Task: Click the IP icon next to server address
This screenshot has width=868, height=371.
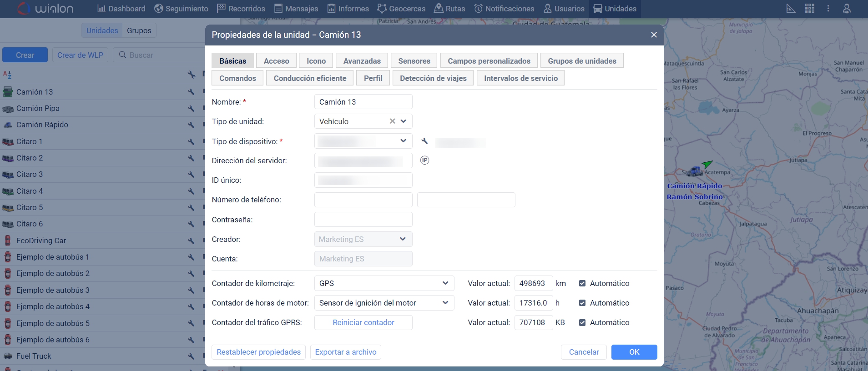Action: click(424, 160)
